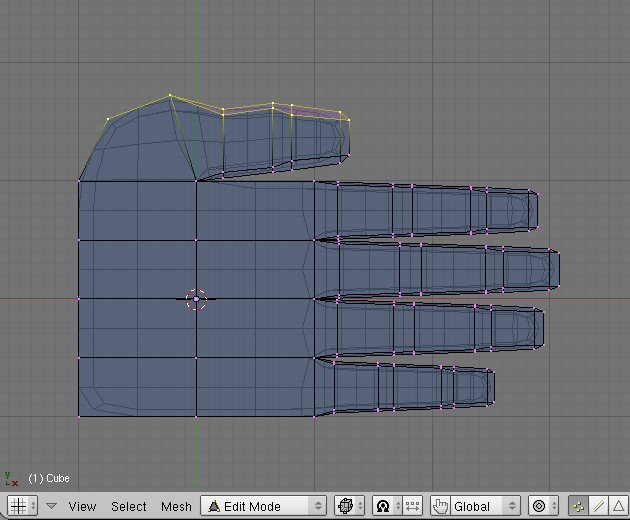The image size is (630, 520).
Task: Click the "(1) Cube" object label
Action: pyautogui.click(x=49, y=478)
